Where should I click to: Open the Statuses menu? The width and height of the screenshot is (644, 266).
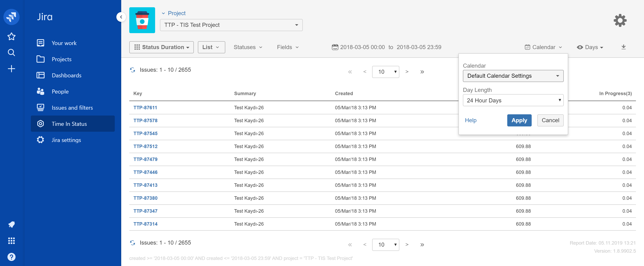(247, 47)
